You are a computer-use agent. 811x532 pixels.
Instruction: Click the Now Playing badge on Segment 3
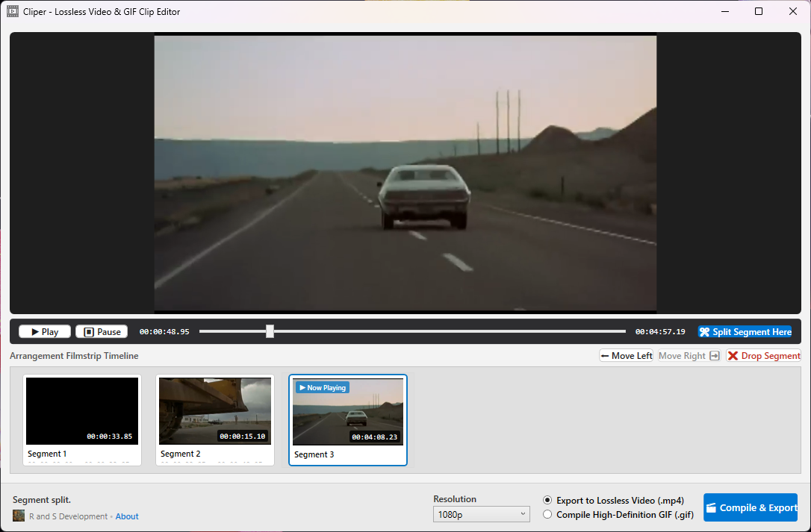point(323,387)
